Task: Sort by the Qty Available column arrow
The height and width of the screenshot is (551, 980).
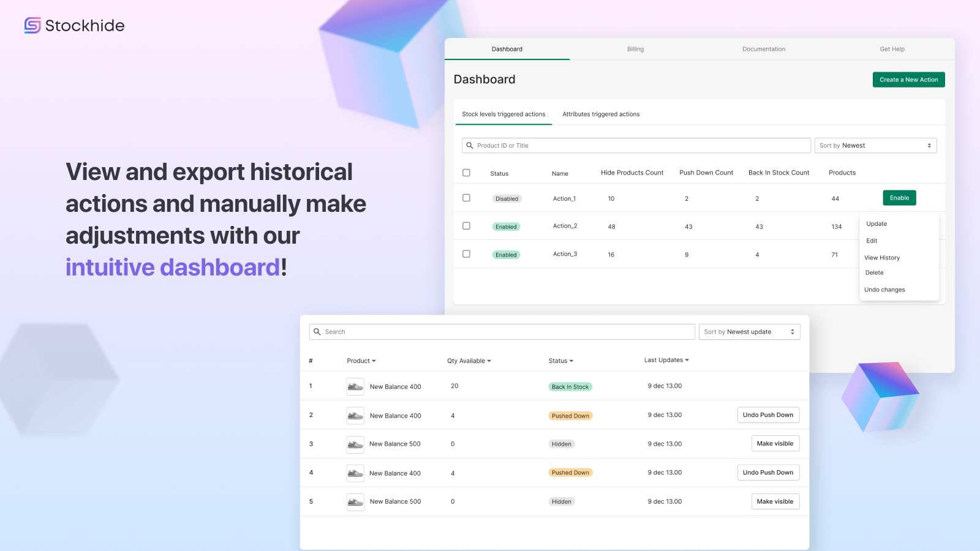Action: pyautogui.click(x=489, y=361)
